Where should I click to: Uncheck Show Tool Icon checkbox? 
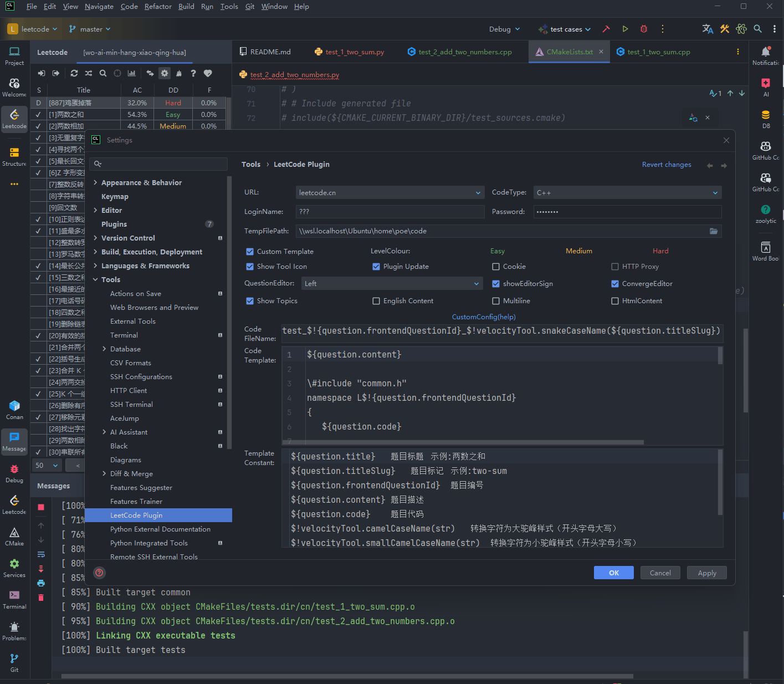click(250, 267)
